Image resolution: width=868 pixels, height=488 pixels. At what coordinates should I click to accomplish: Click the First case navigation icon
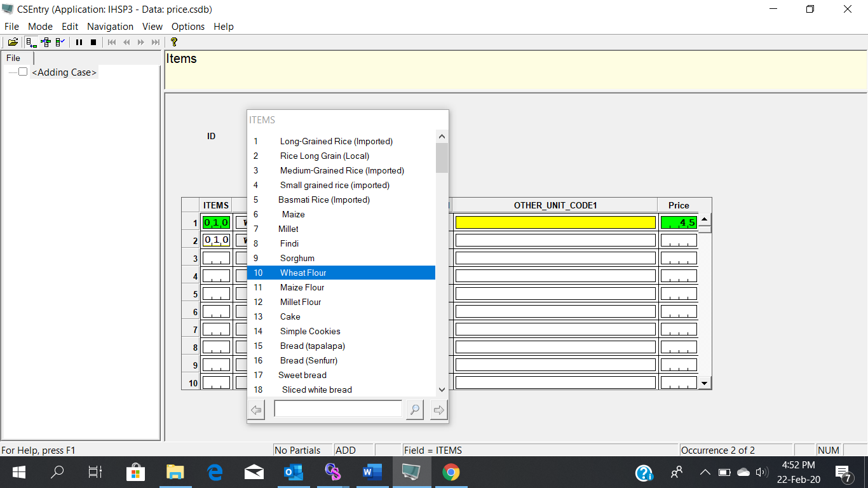[x=112, y=42]
